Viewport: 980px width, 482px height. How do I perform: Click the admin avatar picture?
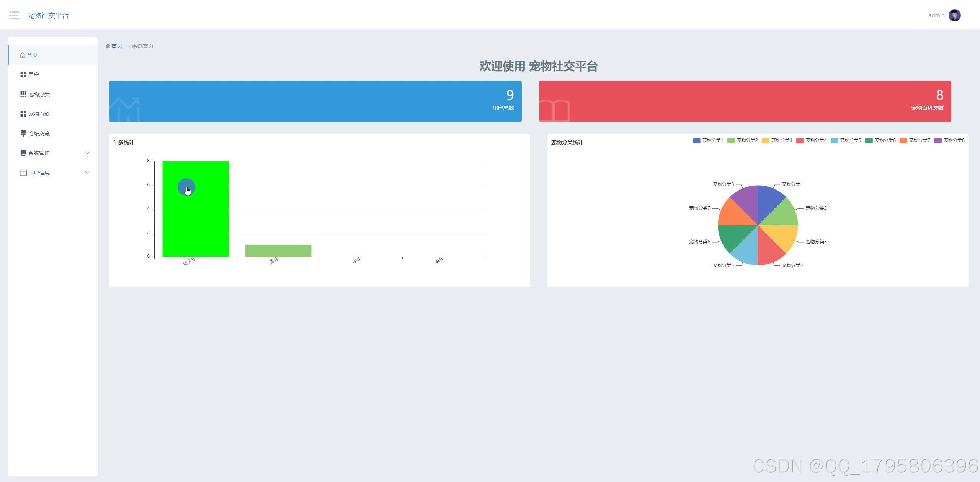pos(954,15)
